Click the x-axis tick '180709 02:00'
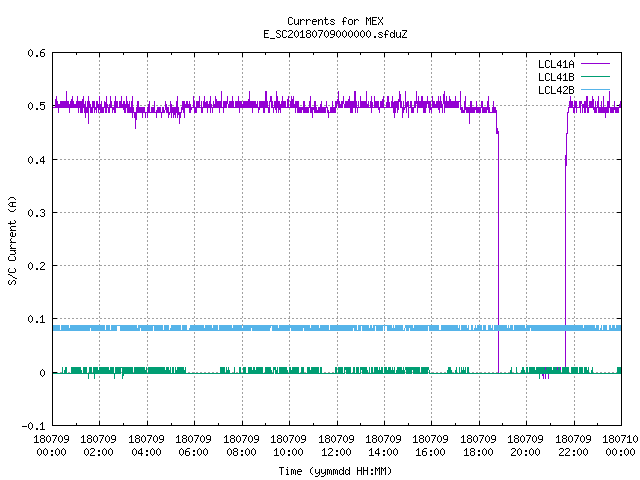Image resolution: width=640 pixels, height=480 pixels. pos(98,446)
